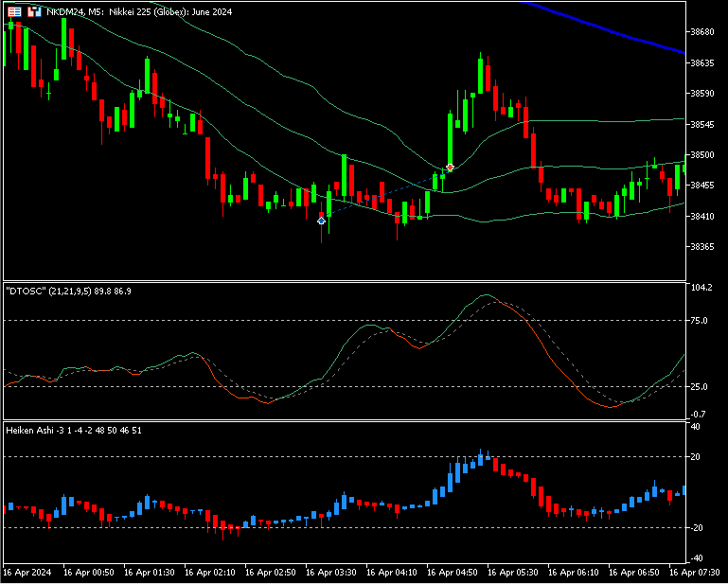This screenshot has width=728, height=584.
Task: Click the DTOSC (21,21,9,5) indicator label
Action: click(68, 292)
